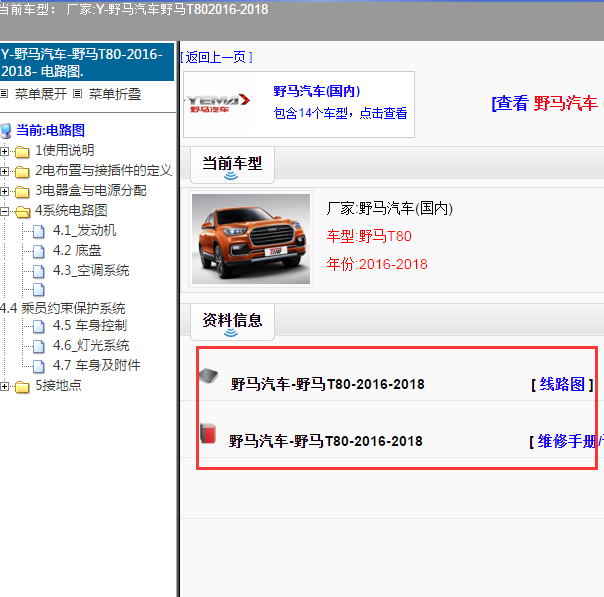
Task: Click 野马汽车-野马T80-2016-2018 title in 维修手册 row
Action: click(x=325, y=441)
